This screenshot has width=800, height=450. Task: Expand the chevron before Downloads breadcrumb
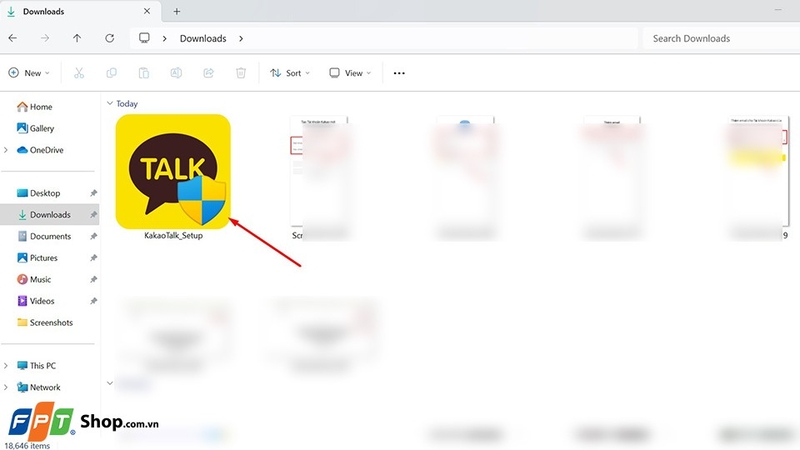[x=164, y=38]
